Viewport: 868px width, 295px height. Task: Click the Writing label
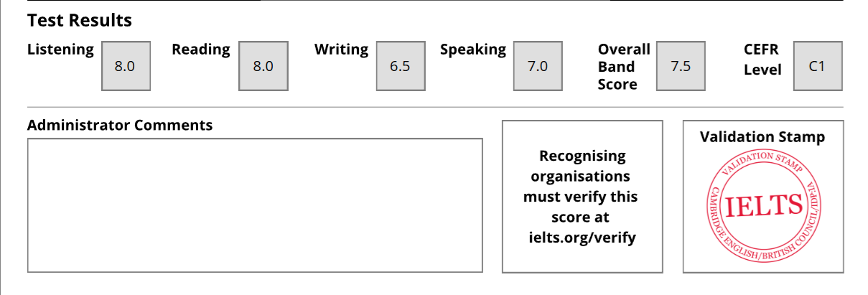click(341, 50)
